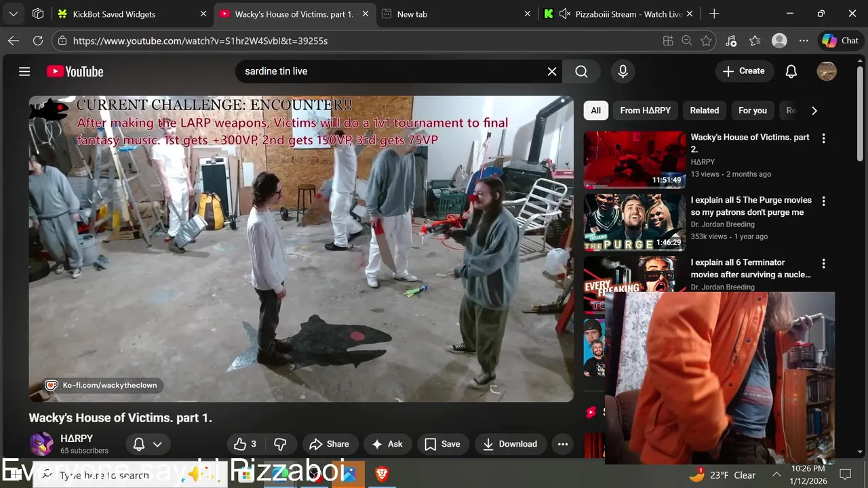Open the HΔRPY channel avatar
Image resolution: width=868 pixels, height=488 pixels.
(x=41, y=444)
